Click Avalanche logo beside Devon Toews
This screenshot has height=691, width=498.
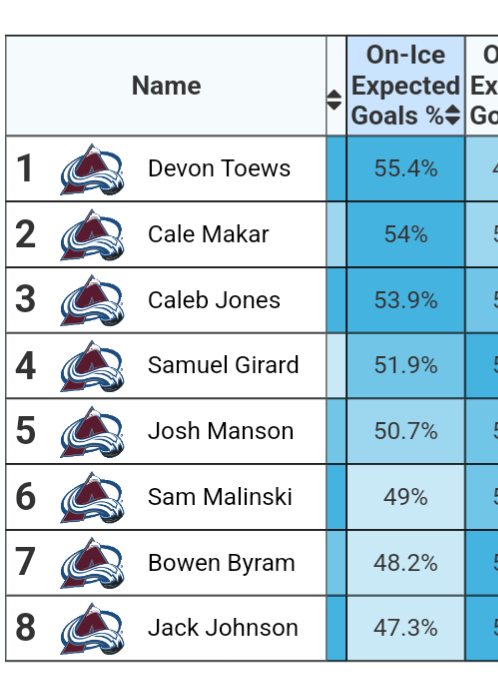click(x=92, y=169)
